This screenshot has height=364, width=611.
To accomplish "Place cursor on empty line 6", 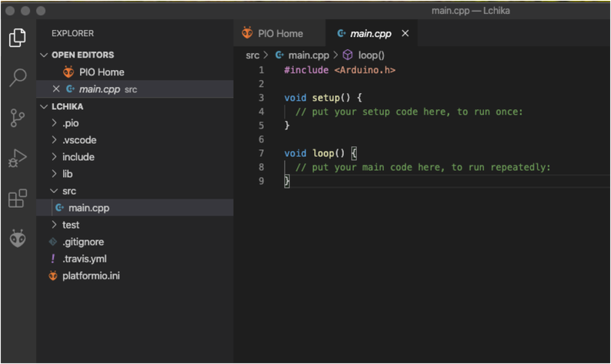I will (x=385, y=139).
